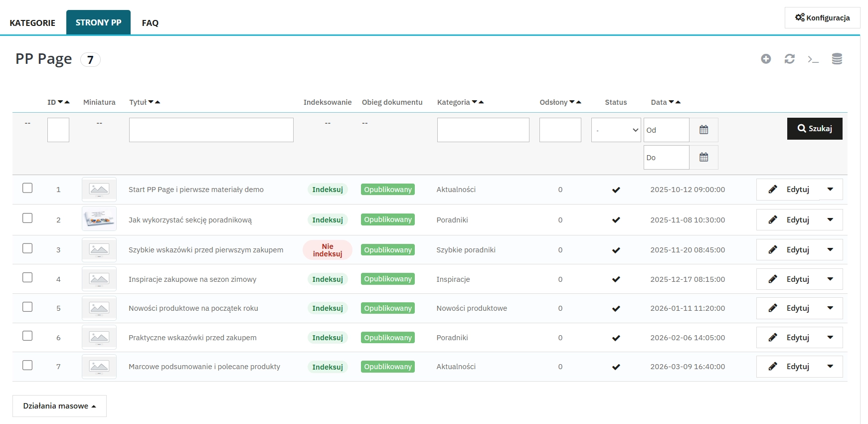Open the SQL query terminal icon

click(x=813, y=59)
